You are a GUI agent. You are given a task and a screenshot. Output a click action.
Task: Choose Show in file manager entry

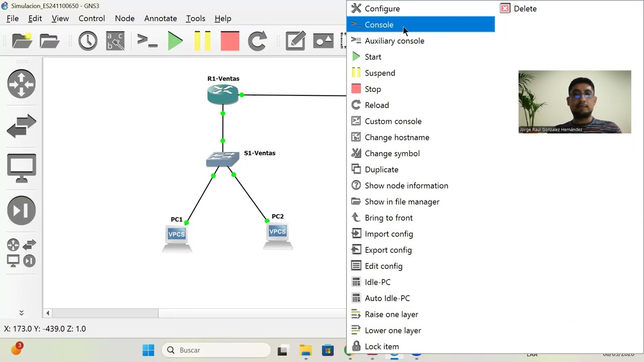click(x=421, y=202)
